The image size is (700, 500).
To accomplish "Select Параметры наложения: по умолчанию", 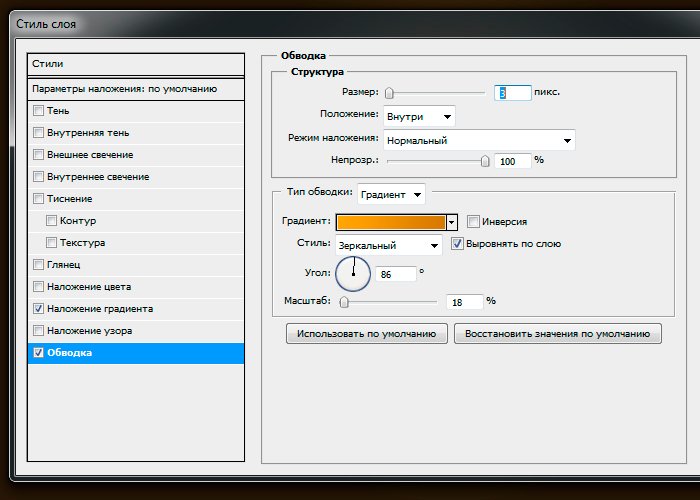I will point(136,89).
